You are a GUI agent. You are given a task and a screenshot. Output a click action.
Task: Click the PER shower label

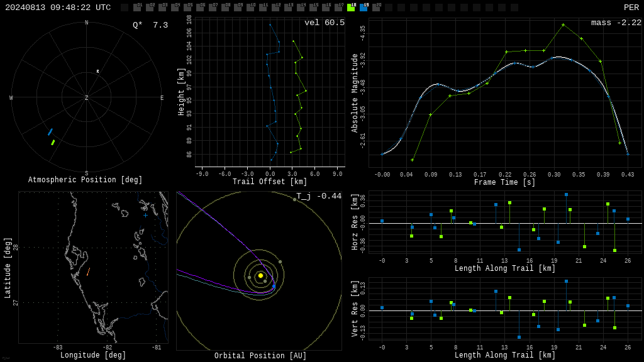(x=631, y=8)
